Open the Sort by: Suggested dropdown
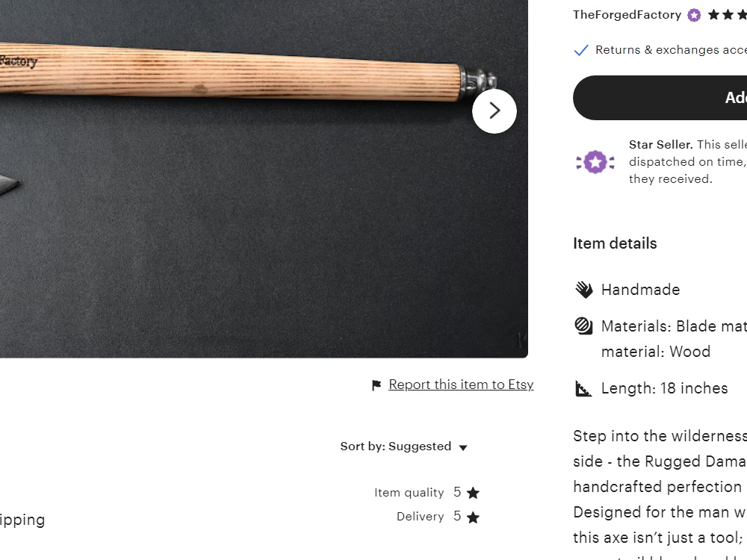The image size is (747, 560). click(404, 447)
